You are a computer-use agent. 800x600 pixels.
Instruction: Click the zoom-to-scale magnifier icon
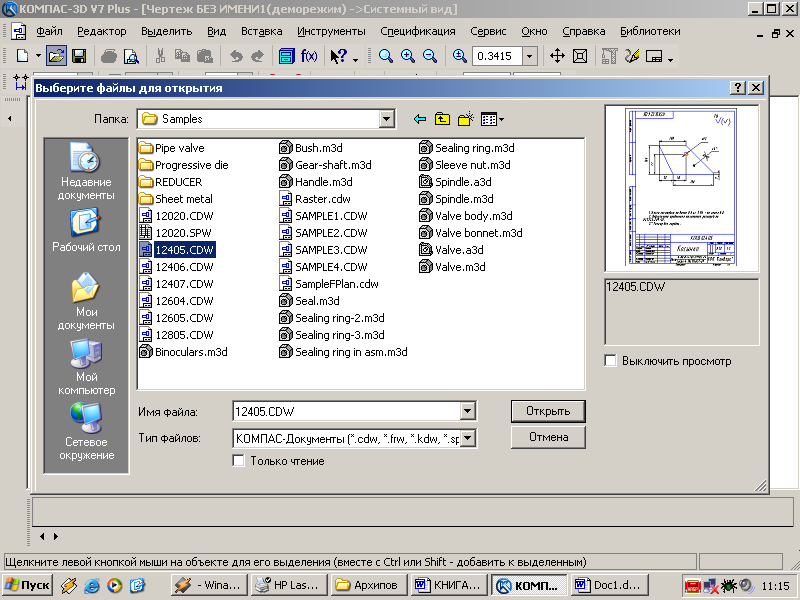460,56
